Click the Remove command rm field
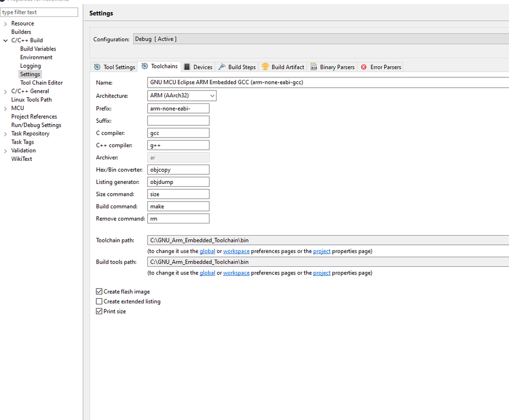This screenshot has width=509, height=420. point(178,219)
